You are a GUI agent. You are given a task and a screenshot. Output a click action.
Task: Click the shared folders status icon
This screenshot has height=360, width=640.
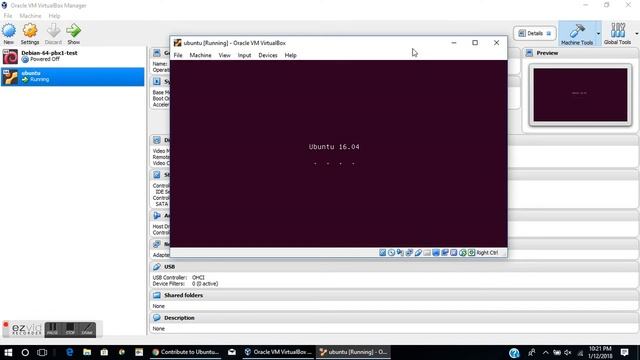(x=427, y=253)
